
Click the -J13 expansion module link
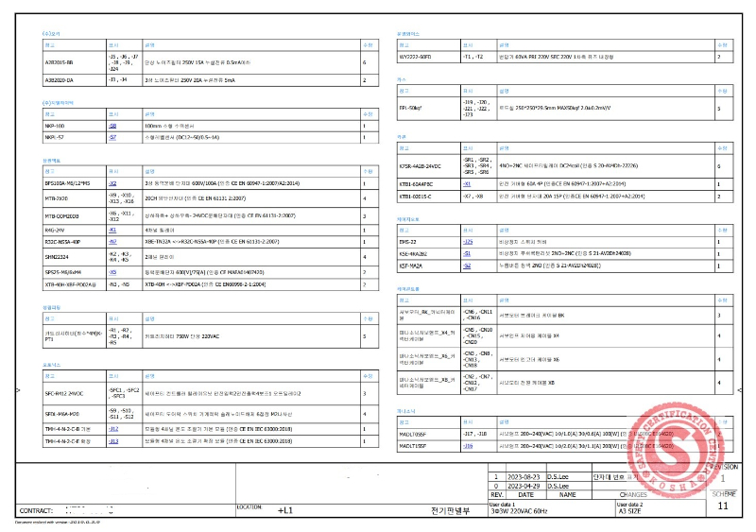coord(113,440)
